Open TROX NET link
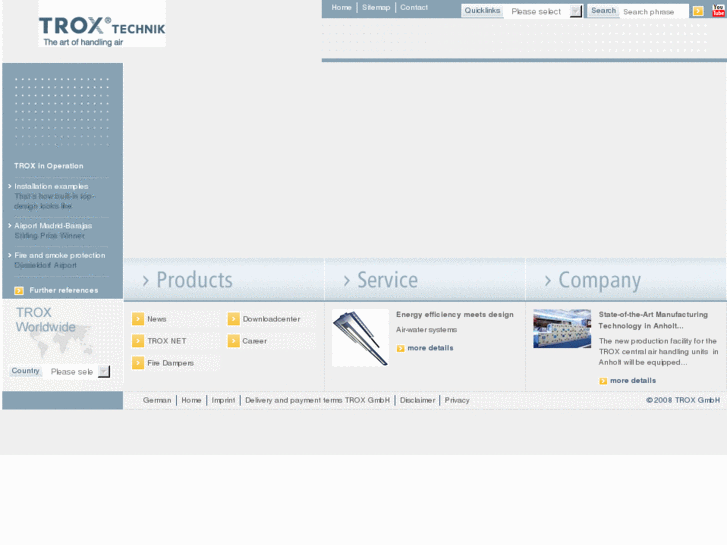727x545 pixels. click(x=167, y=341)
